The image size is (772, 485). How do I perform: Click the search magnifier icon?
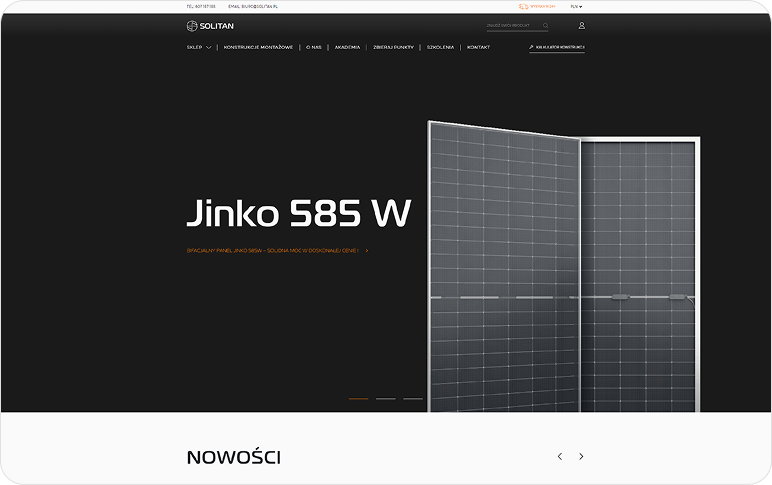[545, 26]
